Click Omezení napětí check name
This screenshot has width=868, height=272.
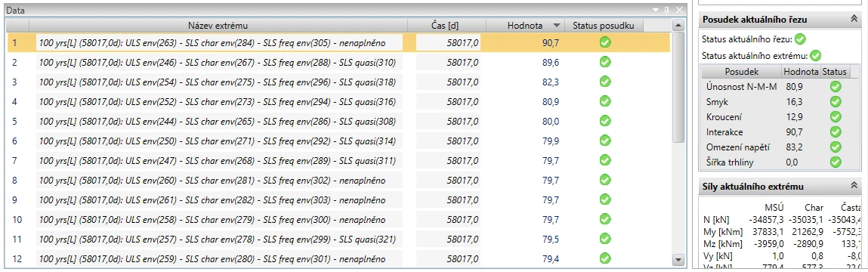[738, 147]
